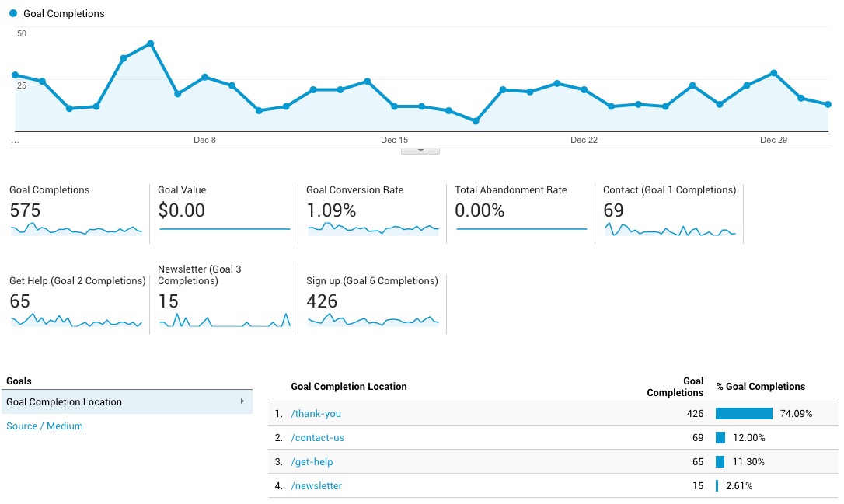Image resolution: width=844 pixels, height=504 pixels.
Task: Open the /newsletter location link
Action: [x=316, y=485]
